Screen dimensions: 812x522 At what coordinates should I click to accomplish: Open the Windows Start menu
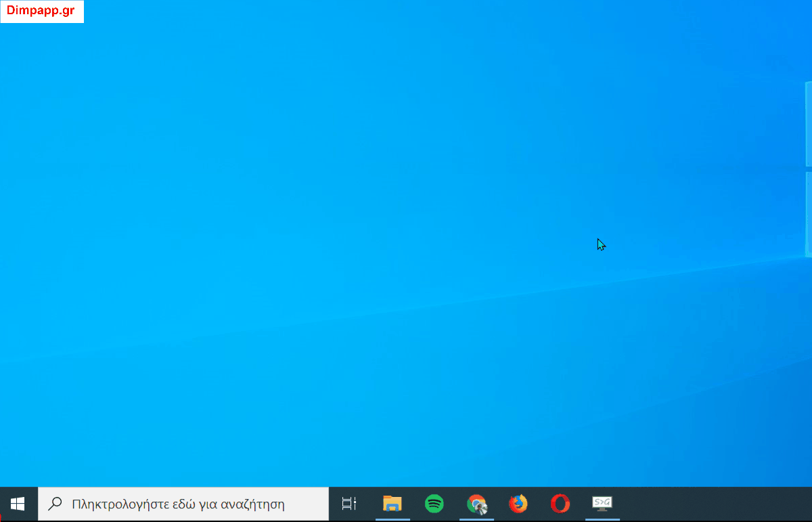[18, 504]
